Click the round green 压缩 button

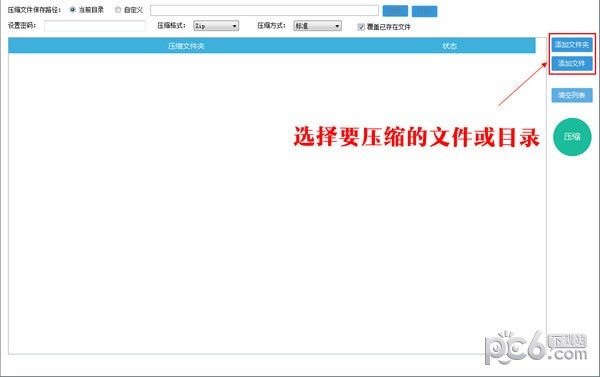[x=572, y=137]
